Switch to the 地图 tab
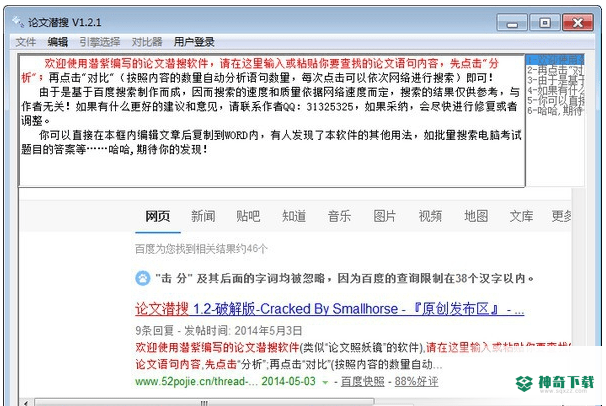Image resolution: width=606 pixels, height=406 pixels. click(476, 216)
